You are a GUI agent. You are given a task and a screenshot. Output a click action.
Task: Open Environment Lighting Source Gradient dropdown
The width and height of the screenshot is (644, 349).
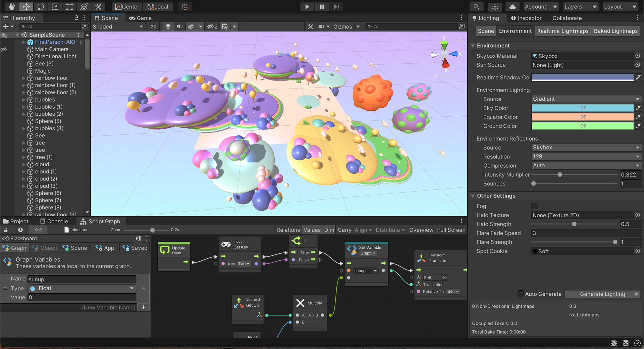pos(586,99)
